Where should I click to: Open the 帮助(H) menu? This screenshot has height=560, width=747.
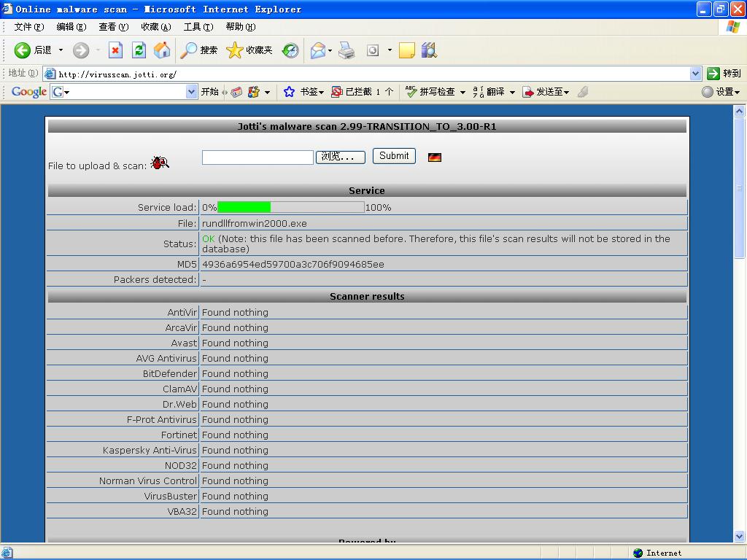click(241, 27)
